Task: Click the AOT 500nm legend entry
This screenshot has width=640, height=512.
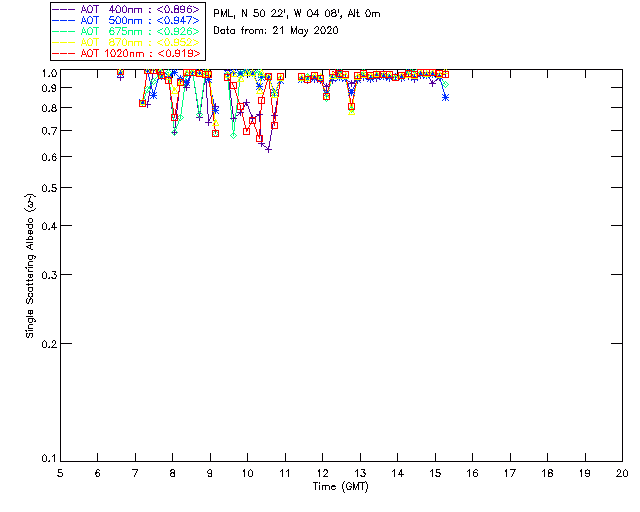Action: click(127, 20)
